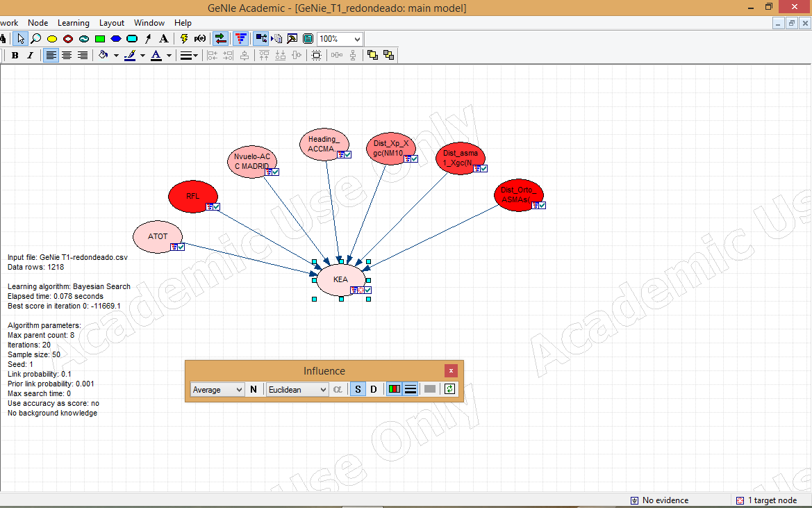Select the Nvuelo-ACC MADRID node
The height and width of the screenshot is (508, 812).
pos(251,161)
